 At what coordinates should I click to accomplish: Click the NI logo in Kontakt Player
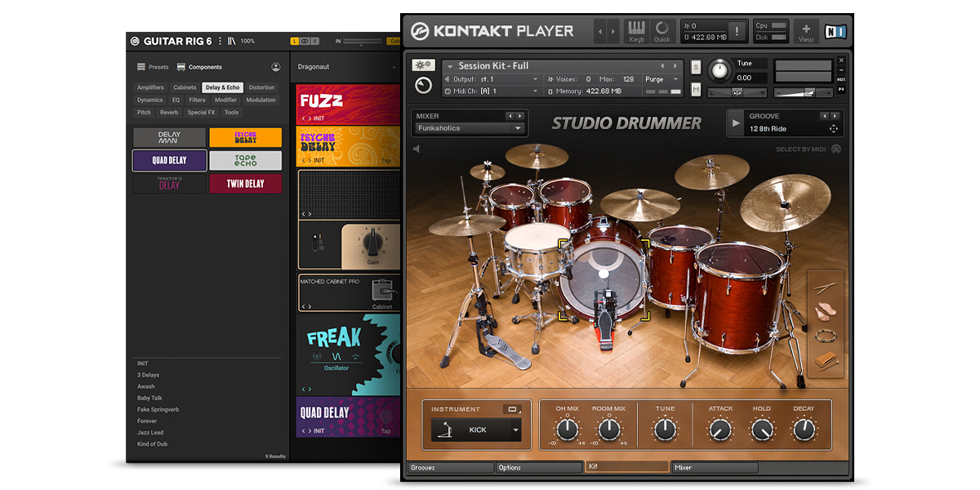coord(835,31)
